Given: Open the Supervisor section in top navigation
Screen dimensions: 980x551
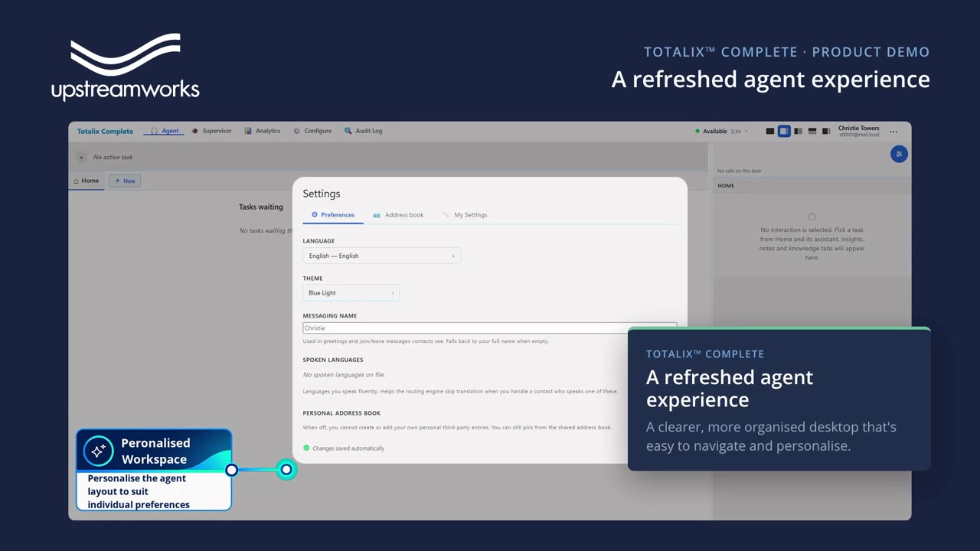Looking at the screenshot, I should pos(211,131).
